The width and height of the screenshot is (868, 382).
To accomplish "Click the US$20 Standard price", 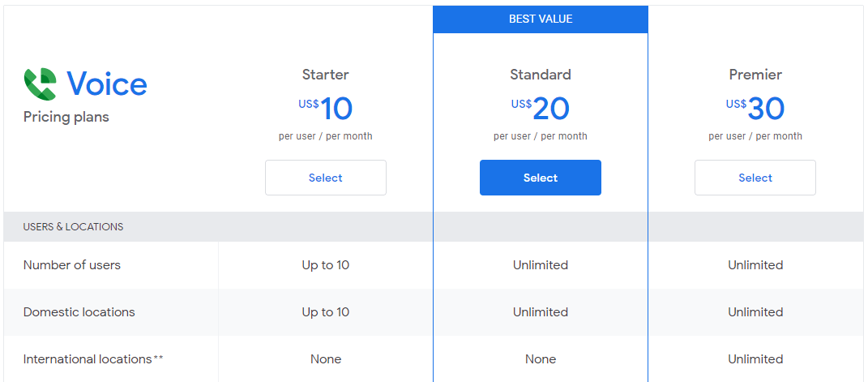I will tap(541, 108).
